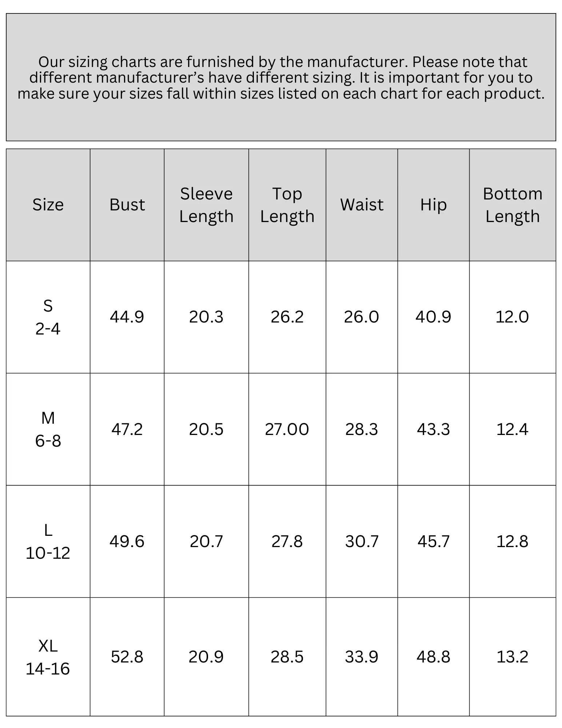Select bust value 44.9 for size S

pyautogui.click(x=127, y=317)
